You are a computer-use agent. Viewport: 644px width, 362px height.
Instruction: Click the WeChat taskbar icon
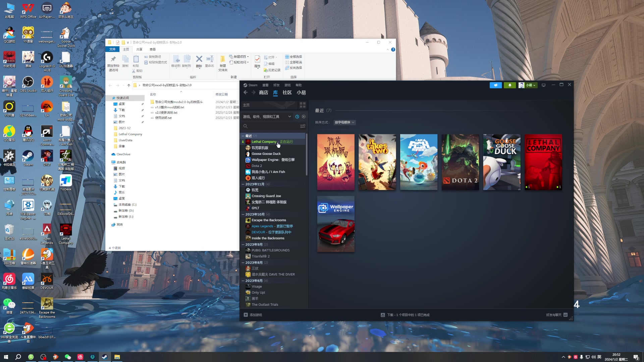(x=68, y=357)
